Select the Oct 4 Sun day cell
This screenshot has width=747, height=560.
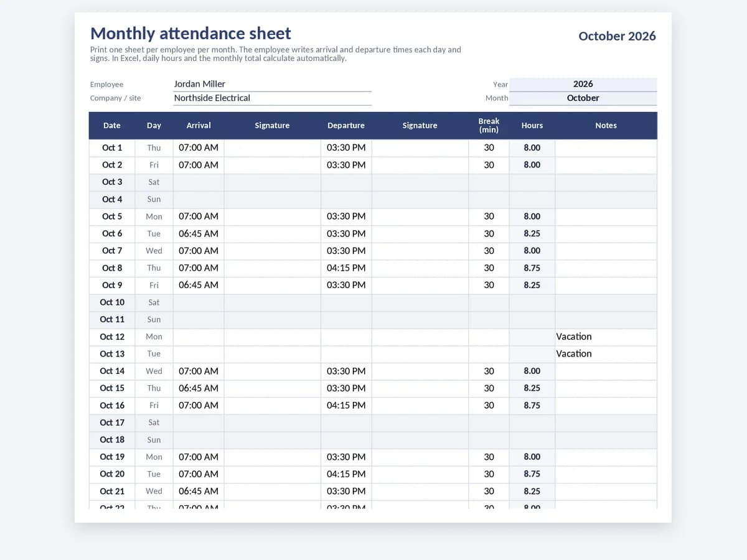pos(154,200)
